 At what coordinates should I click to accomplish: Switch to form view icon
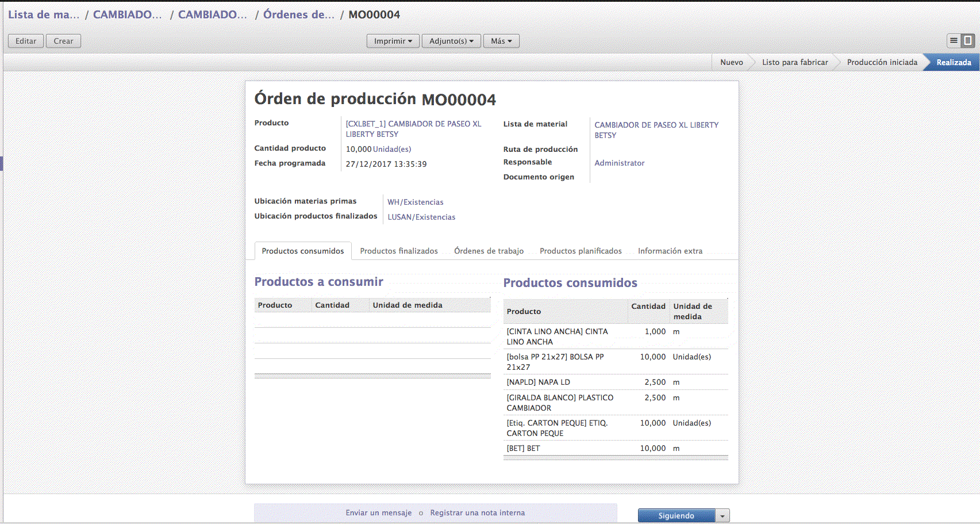pos(968,41)
